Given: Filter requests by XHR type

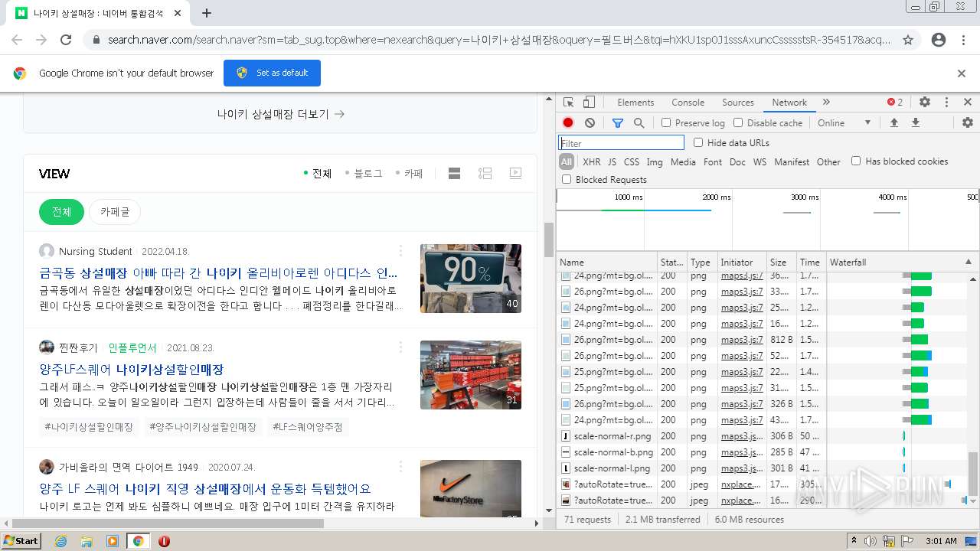Looking at the screenshot, I should pyautogui.click(x=592, y=161).
